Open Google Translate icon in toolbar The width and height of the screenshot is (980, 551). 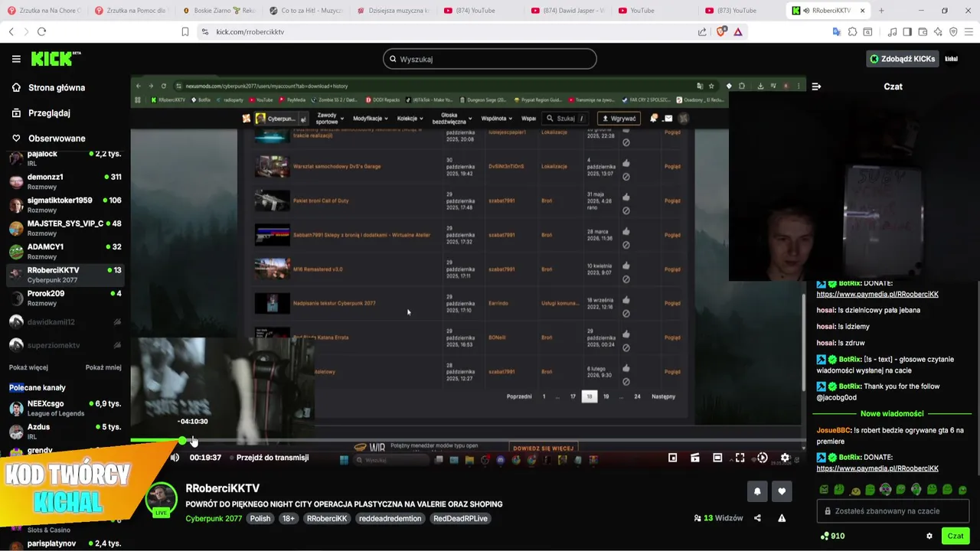[x=837, y=31]
